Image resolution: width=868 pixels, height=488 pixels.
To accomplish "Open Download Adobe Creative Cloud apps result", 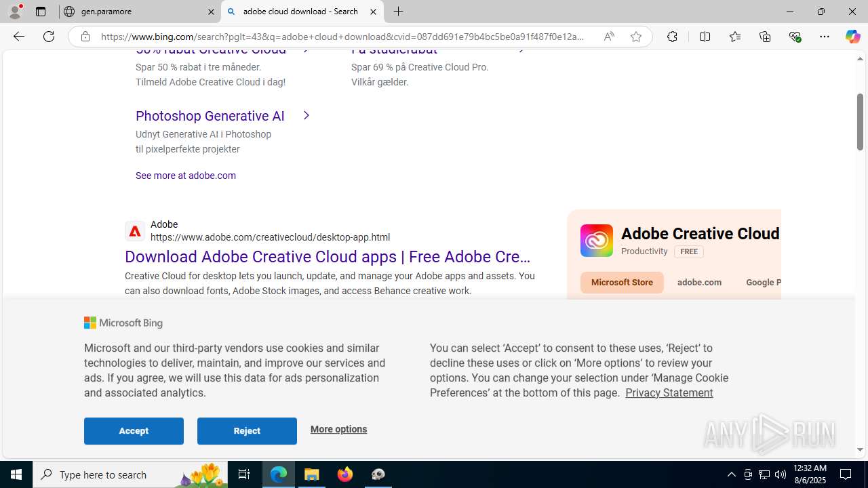I will 328,257.
